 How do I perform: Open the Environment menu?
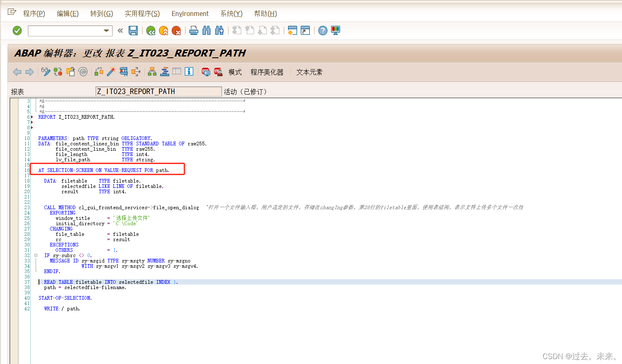pos(190,14)
